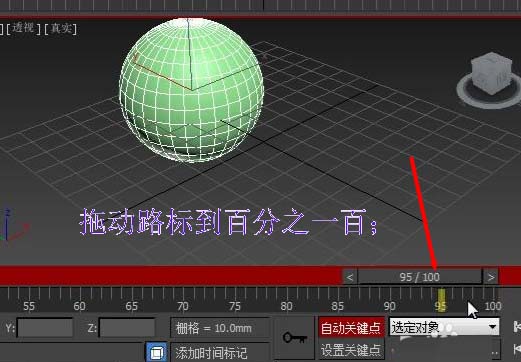The width and height of the screenshot is (521, 362).
Task: Open the 透视 viewport view label menu
Action: point(23,28)
